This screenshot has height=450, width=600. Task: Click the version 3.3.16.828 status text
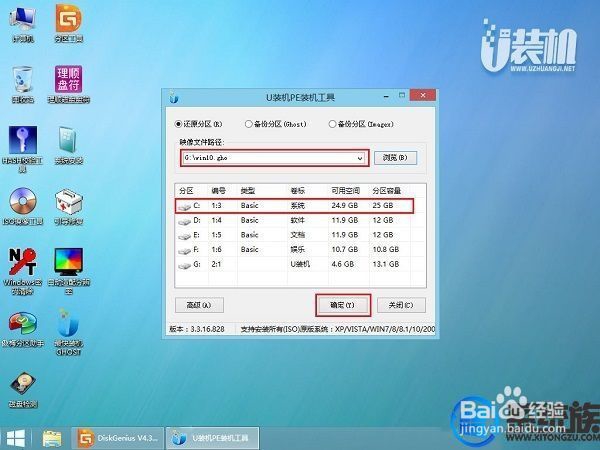pyautogui.click(x=197, y=329)
